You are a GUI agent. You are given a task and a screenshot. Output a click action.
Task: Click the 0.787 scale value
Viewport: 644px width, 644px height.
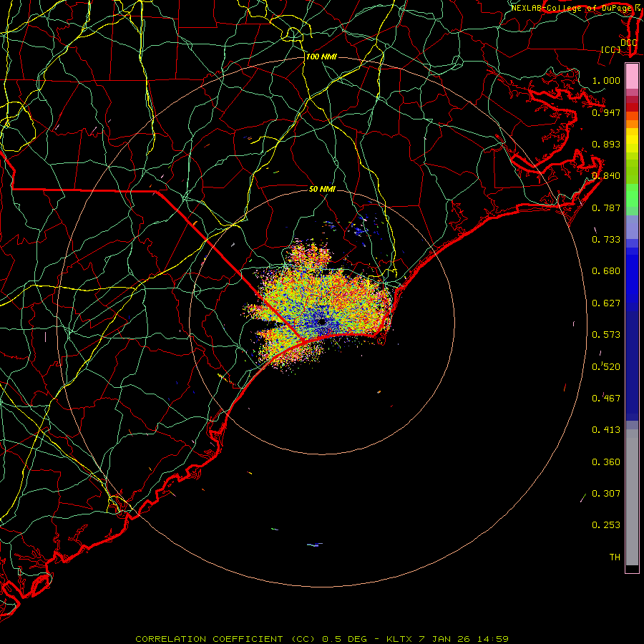click(606, 208)
